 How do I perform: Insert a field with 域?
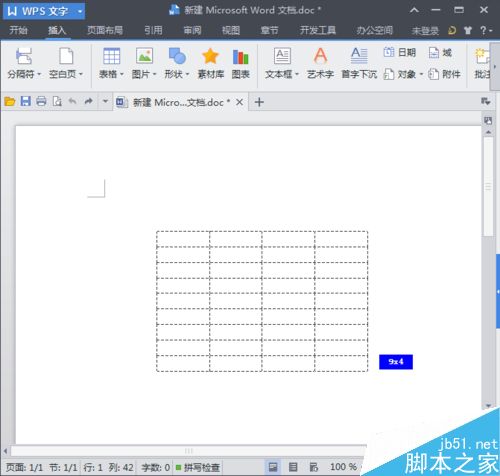[x=440, y=52]
